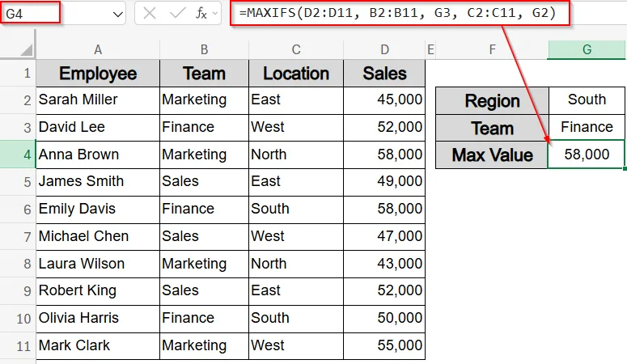Select the Max Value label cell
This screenshot has width=627, height=364.
coord(492,154)
